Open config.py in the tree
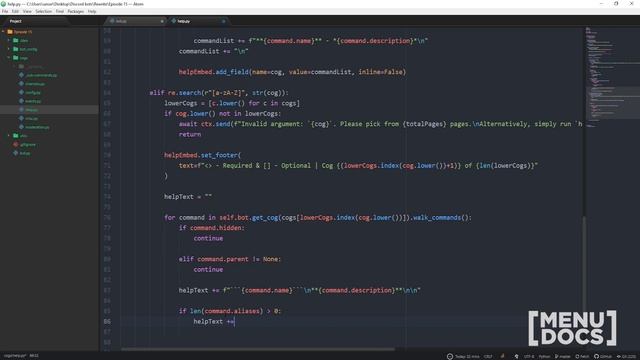The height and width of the screenshot is (360, 640). (x=33, y=93)
